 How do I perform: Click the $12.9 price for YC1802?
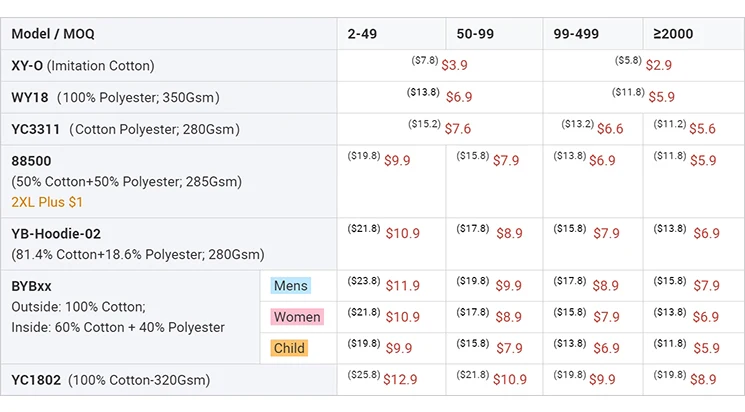[x=400, y=379]
